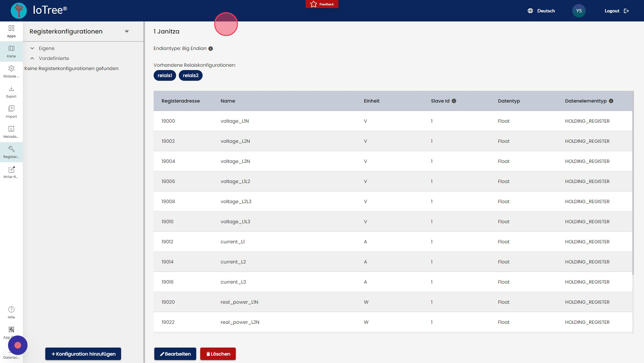This screenshot has width=644, height=363.
Task: Select the relais2 chip
Action: [191, 75]
